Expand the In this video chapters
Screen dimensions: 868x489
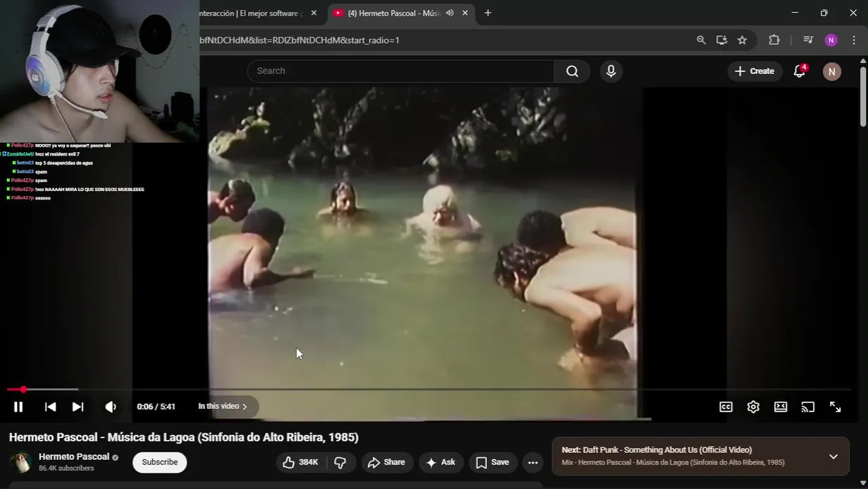click(x=223, y=406)
